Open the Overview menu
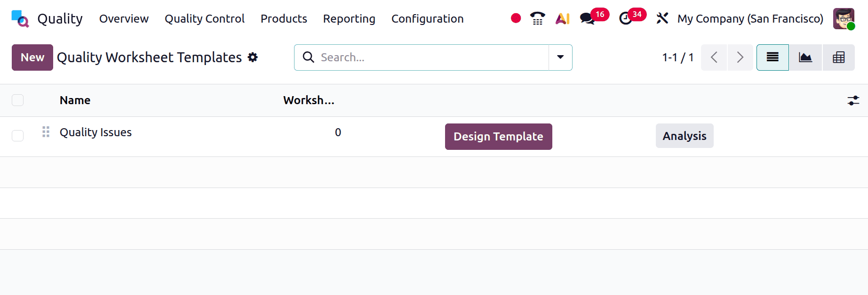This screenshot has width=868, height=295. point(124,19)
